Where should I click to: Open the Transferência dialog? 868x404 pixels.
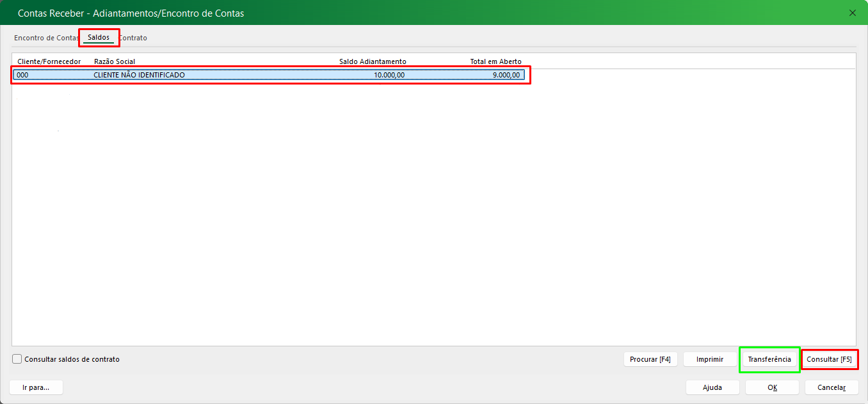click(769, 359)
